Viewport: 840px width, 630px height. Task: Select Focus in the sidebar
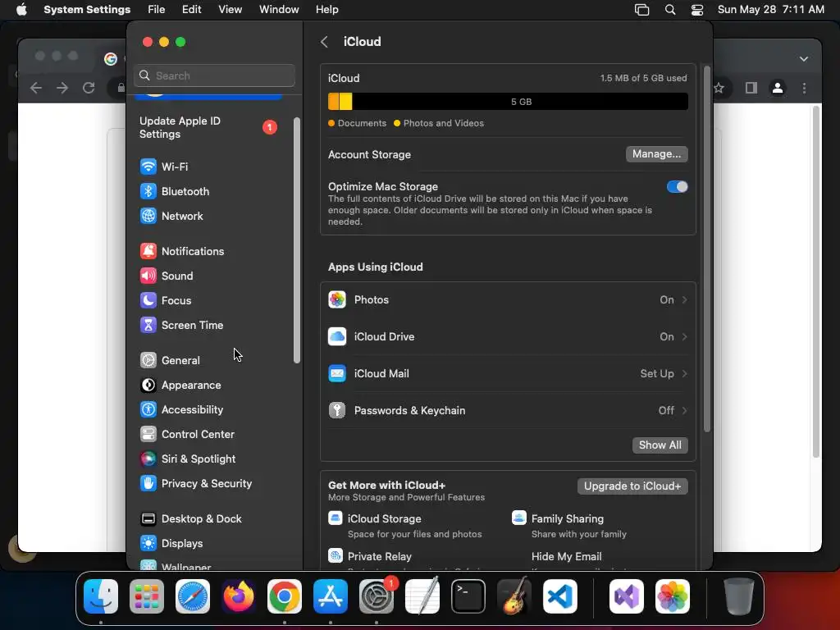coord(166,300)
